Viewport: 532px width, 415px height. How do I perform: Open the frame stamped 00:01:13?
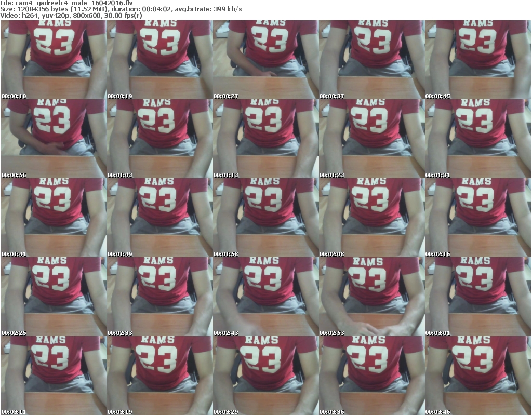point(265,139)
